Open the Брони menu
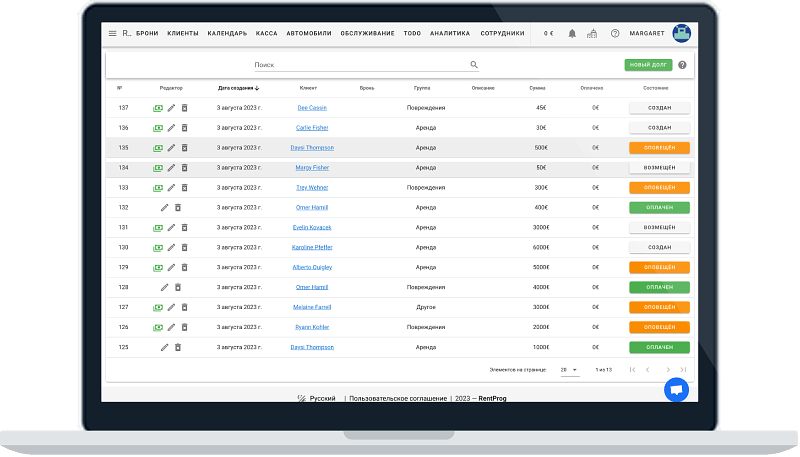Viewport: 800px width, 457px height. click(x=147, y=33)
